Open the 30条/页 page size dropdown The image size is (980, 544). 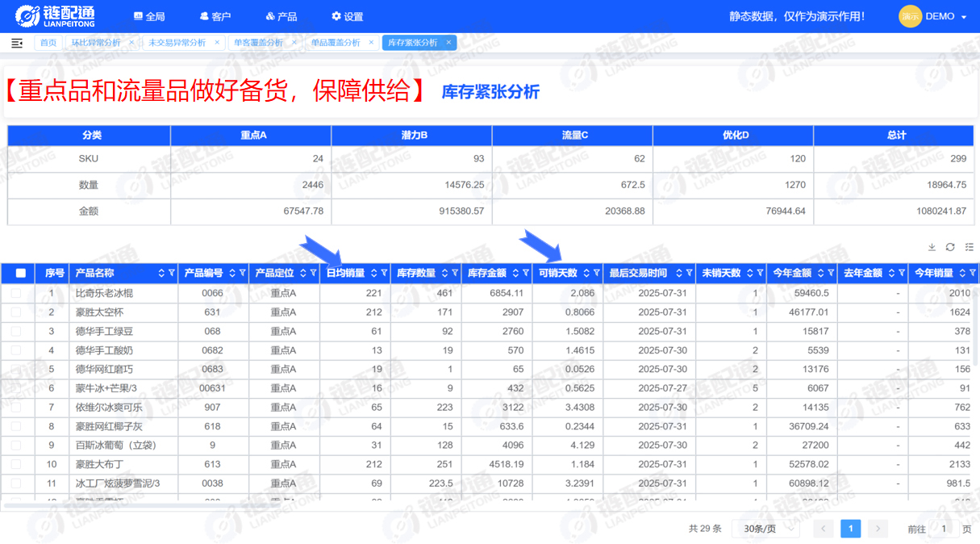765,529
